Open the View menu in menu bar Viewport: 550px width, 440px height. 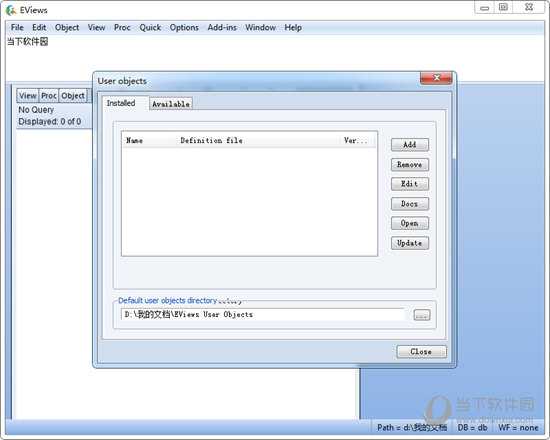(x=96, y=27)
